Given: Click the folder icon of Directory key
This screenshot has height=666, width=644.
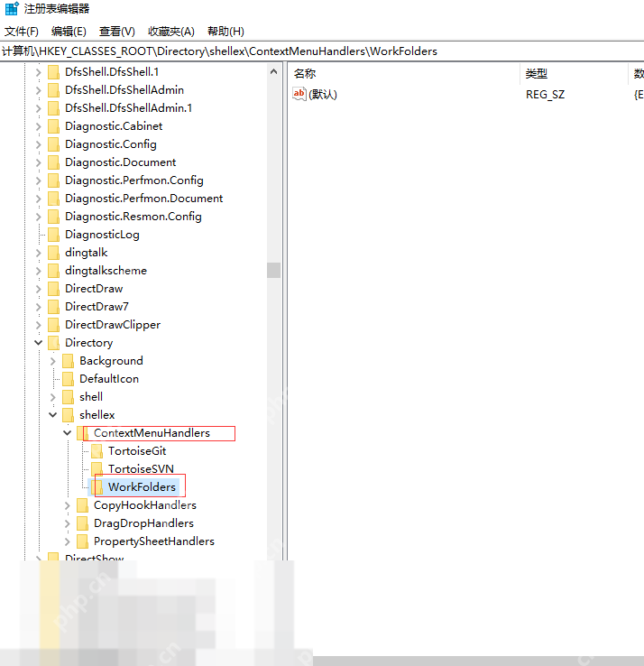Looking at the screenshot, I should pyautogui.click(x=54, y=343).
